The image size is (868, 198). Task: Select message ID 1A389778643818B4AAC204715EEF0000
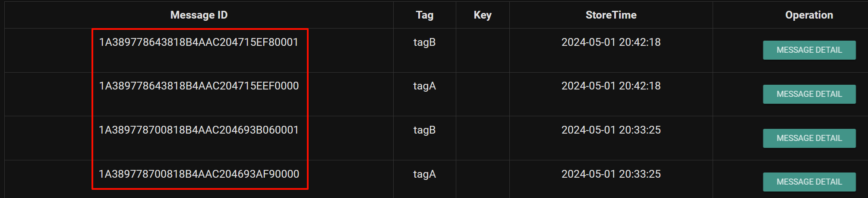(x=199, y=86)
